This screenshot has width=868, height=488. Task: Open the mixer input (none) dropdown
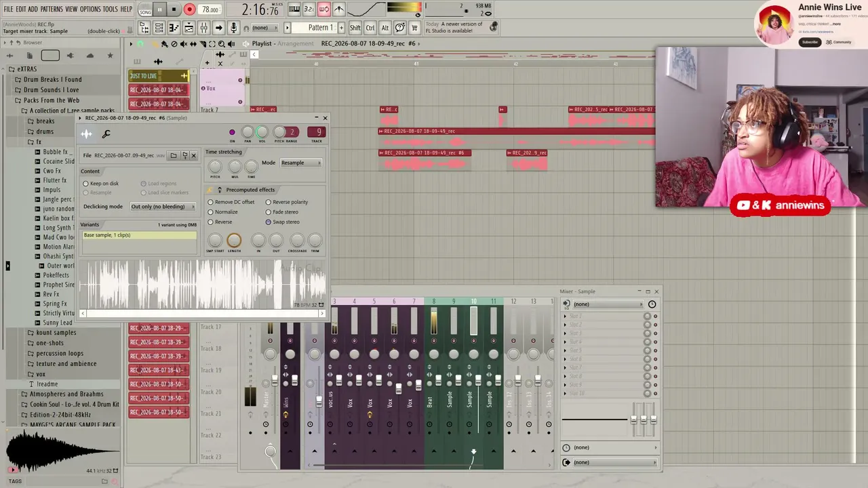click(608, 304)
